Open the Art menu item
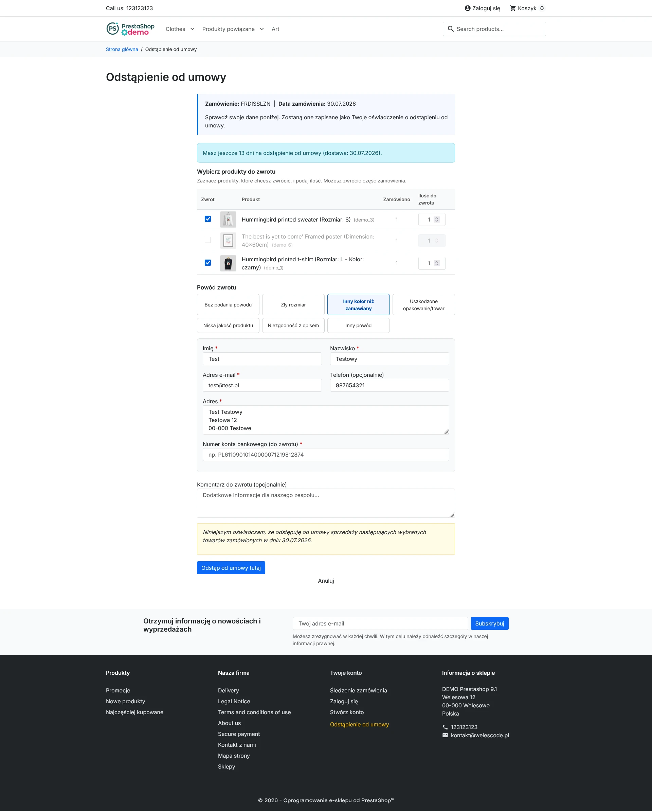Viewport: 652px width, 812px height. (x=275, y=29)
